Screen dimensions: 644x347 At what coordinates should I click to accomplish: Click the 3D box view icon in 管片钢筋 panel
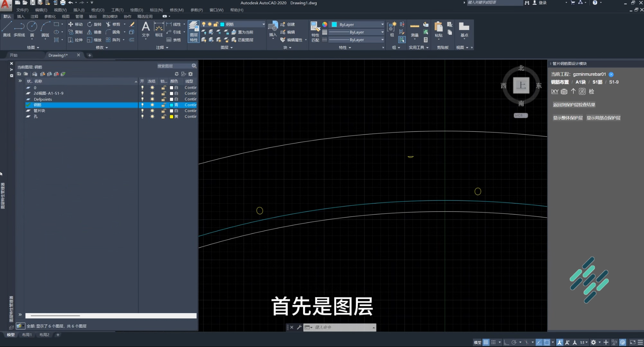564,92
